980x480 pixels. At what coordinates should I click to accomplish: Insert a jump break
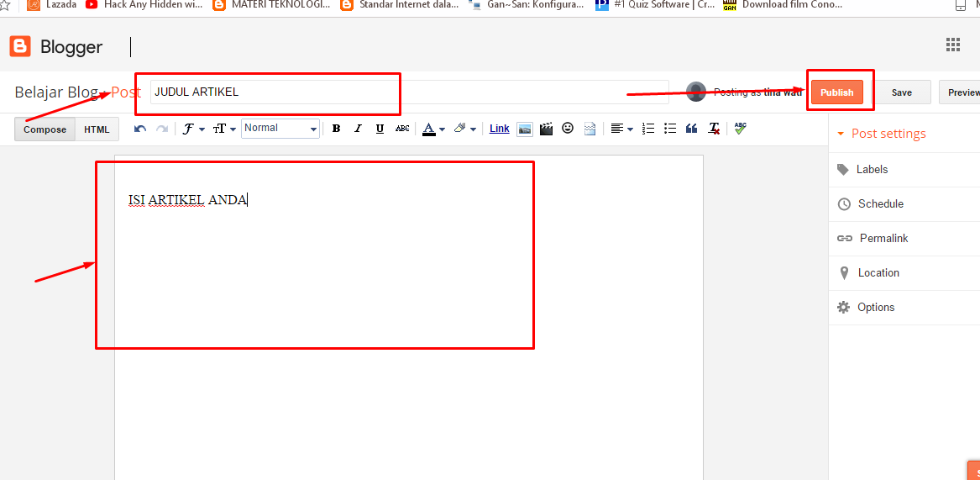[x=590, y=129]
